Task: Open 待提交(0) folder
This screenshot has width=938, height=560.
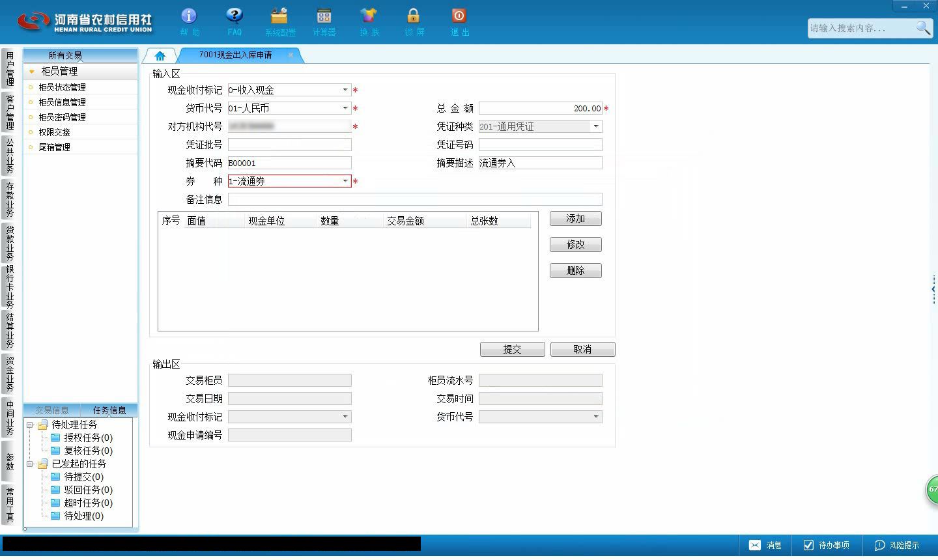Action: pos(77,477)
